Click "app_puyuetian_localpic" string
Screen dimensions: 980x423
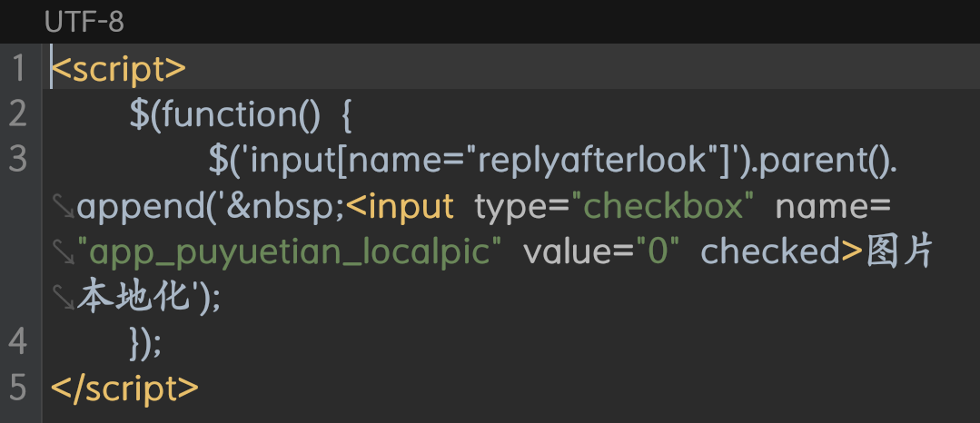tap(290, 251)
